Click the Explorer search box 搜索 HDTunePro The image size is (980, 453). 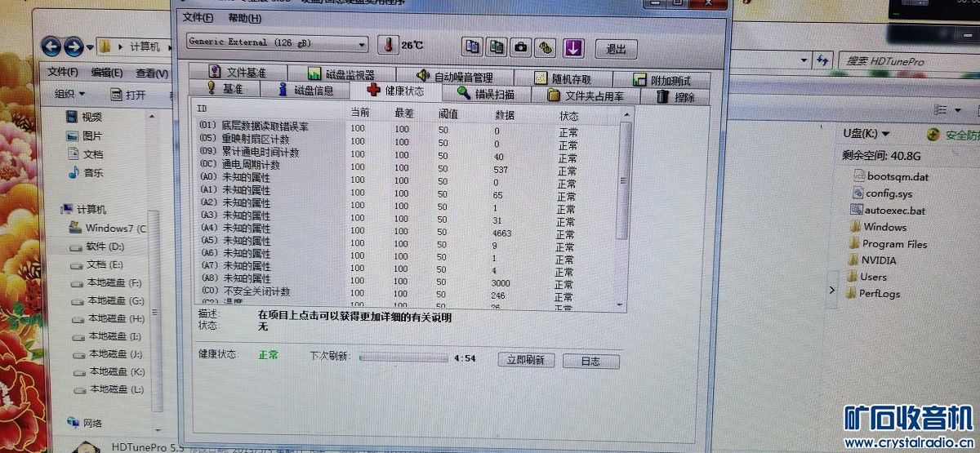(910, 61)
